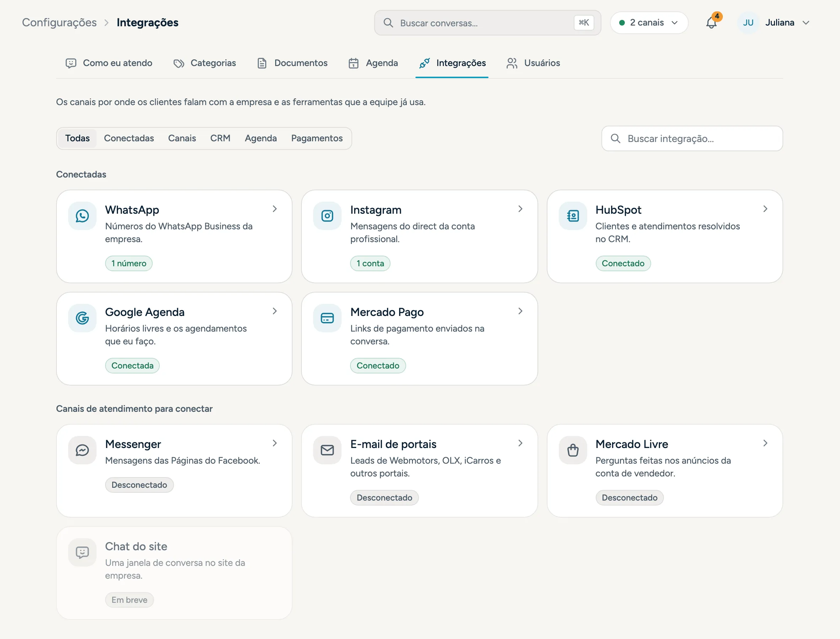Filter by Conectadas integrations
The height and width of the screenshot is (639, 840).
tap(129, 138)
